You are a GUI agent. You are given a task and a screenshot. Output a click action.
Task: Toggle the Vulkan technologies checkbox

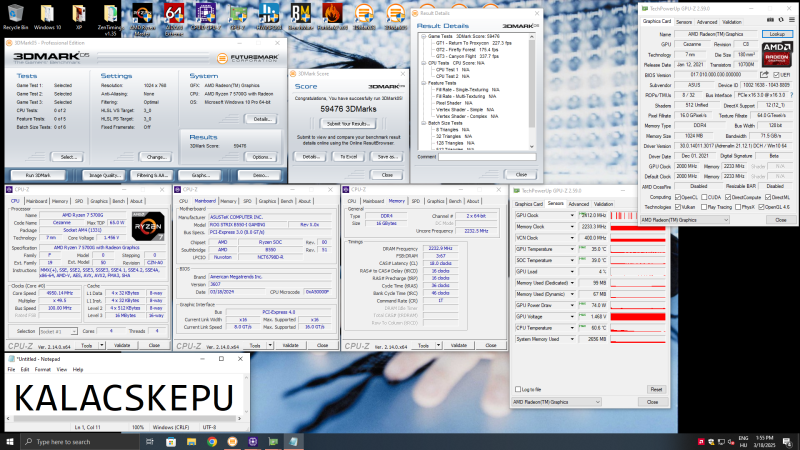click(x=678, y=207)
